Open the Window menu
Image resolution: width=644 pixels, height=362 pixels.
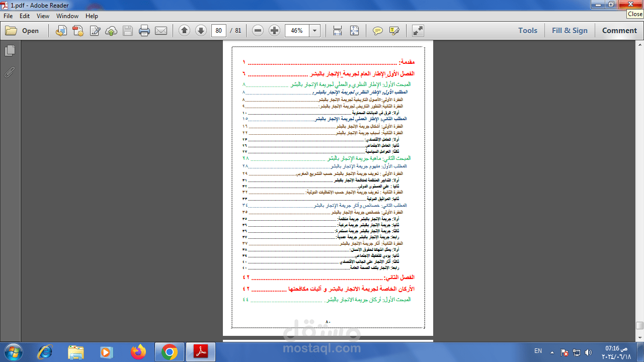pyautogui.click(x=67, y=16)
